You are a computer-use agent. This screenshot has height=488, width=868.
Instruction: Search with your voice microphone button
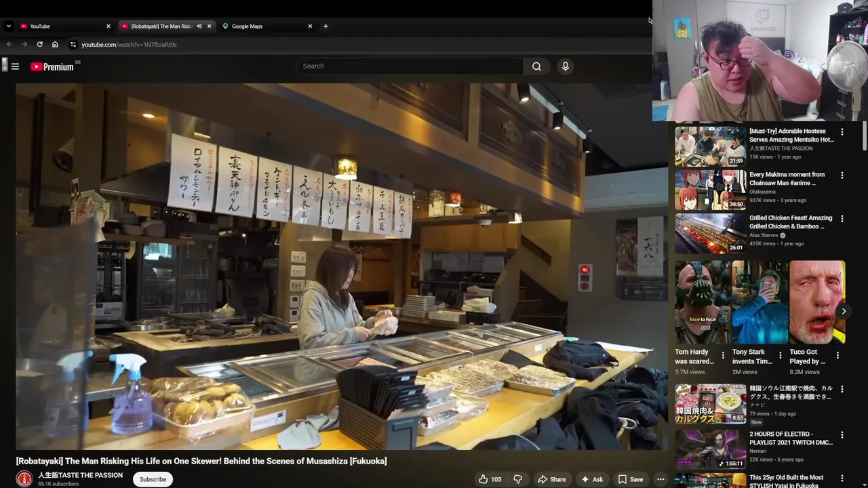pos(565,66)
